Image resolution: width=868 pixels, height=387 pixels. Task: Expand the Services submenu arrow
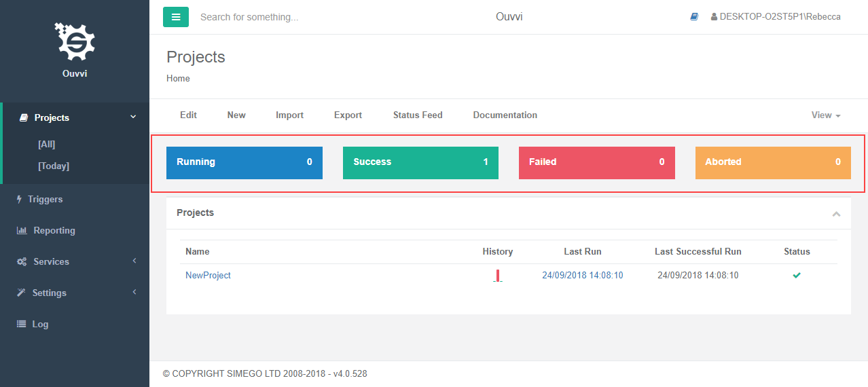click(134, 261)
